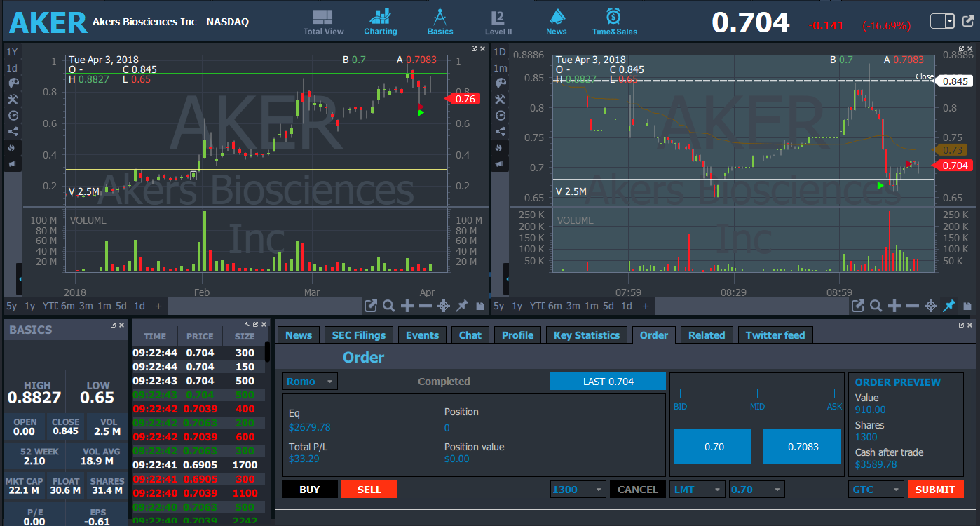Screen dimensions: 980x526
Task: Select the SELL order side
Action: click(x=369, y=490)
